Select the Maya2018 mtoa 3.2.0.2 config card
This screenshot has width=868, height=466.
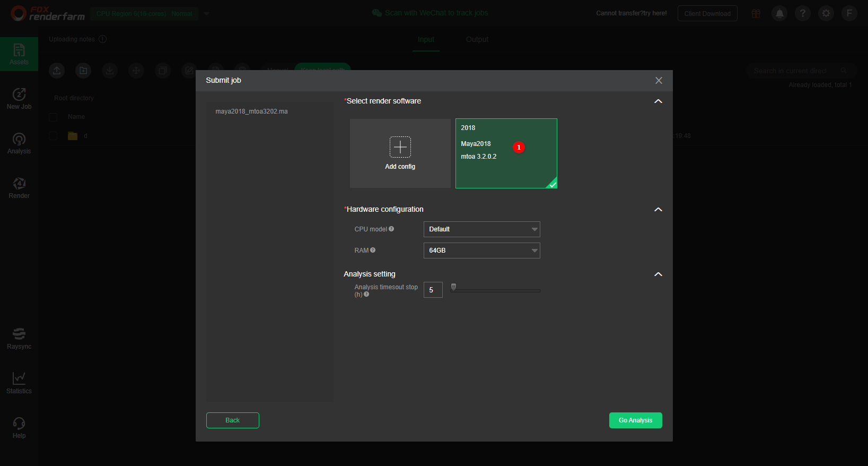click(x=506, y=153)
